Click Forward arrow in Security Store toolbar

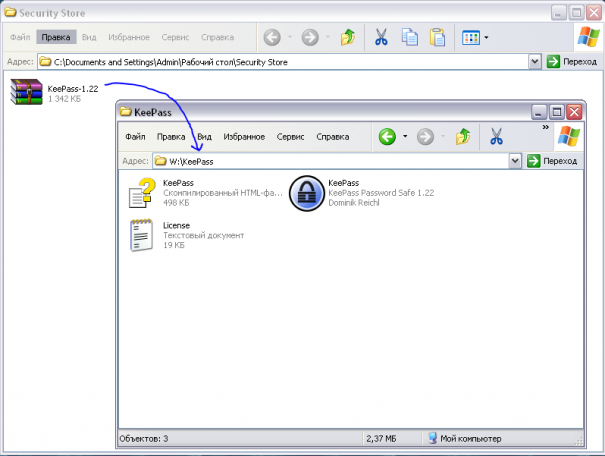310,37
